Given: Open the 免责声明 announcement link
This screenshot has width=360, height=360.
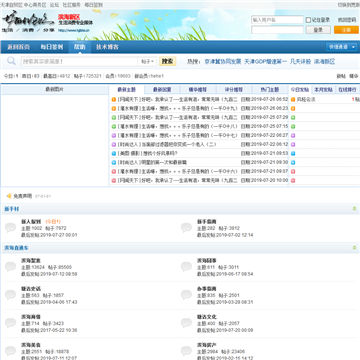Looking at the screenshot, I should (23, 196).
